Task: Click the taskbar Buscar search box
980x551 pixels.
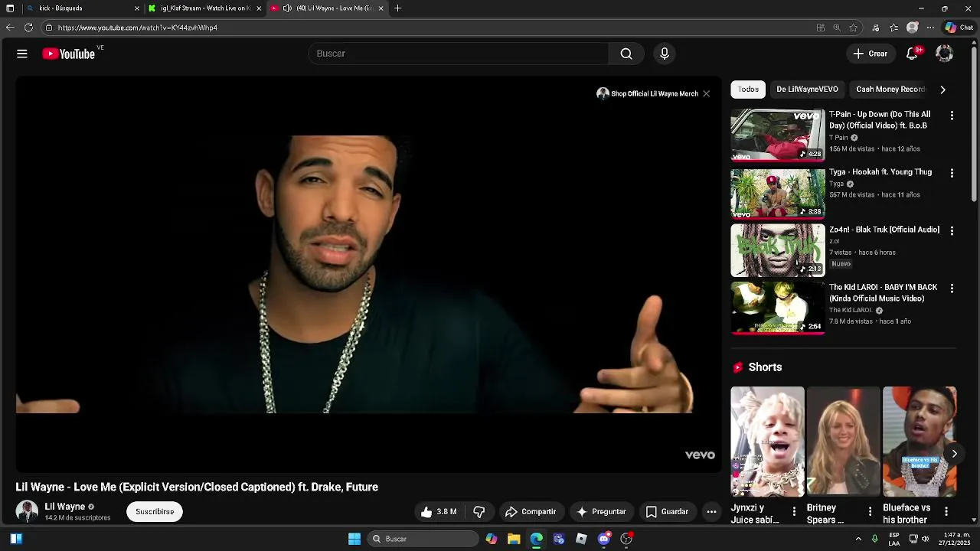Action: 423,539
